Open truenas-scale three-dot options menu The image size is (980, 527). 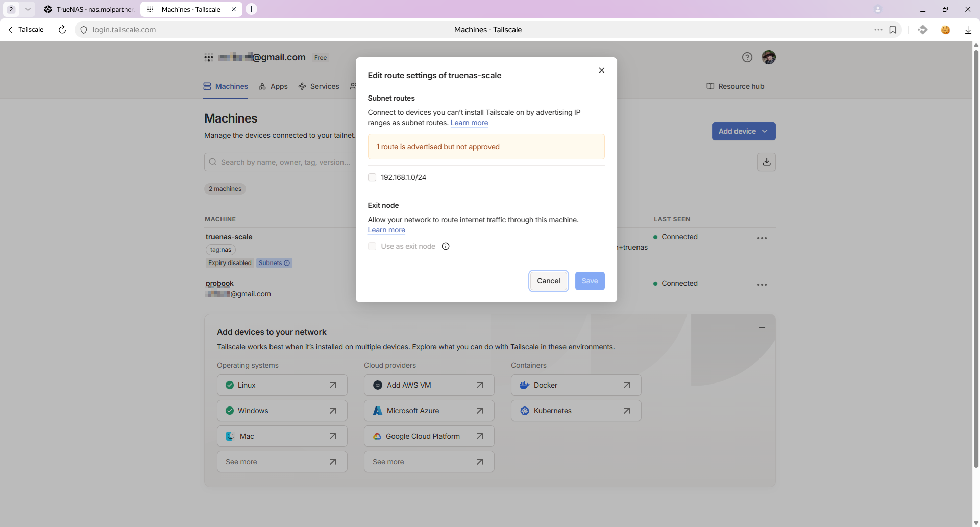(x=762, y=238)
